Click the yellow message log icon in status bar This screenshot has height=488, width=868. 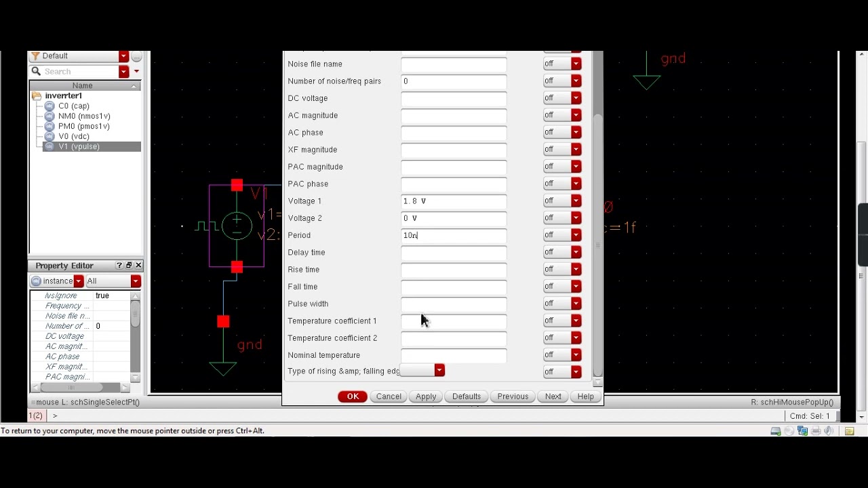pos(849,431)
